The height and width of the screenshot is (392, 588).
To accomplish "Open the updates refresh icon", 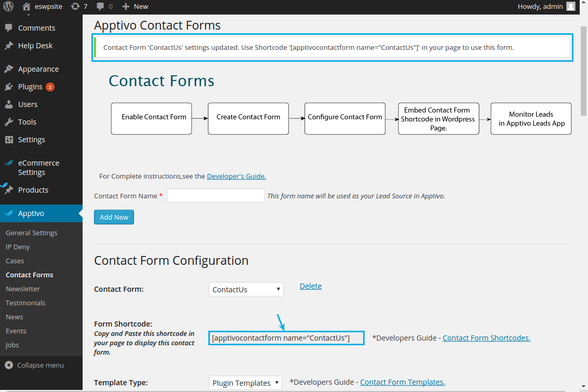I will [75, 6].
